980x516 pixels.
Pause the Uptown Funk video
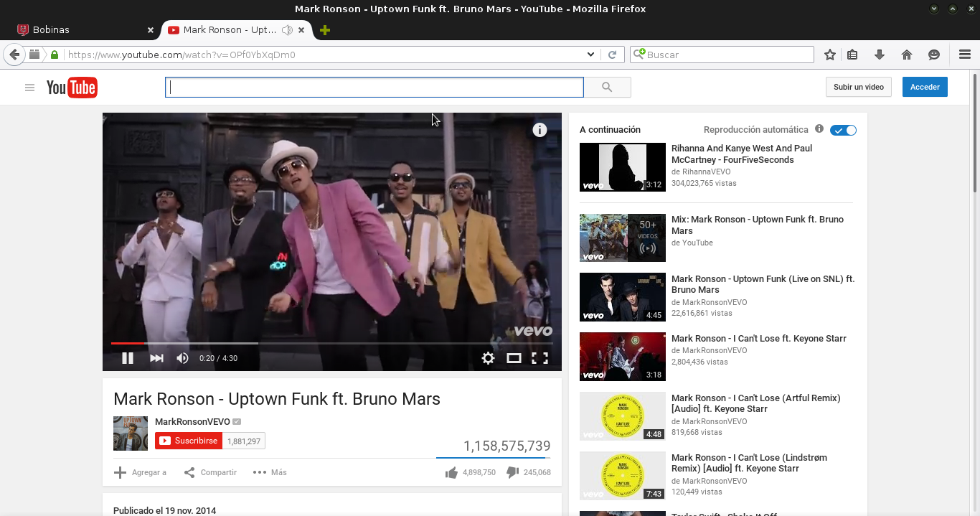click(128, 358)
